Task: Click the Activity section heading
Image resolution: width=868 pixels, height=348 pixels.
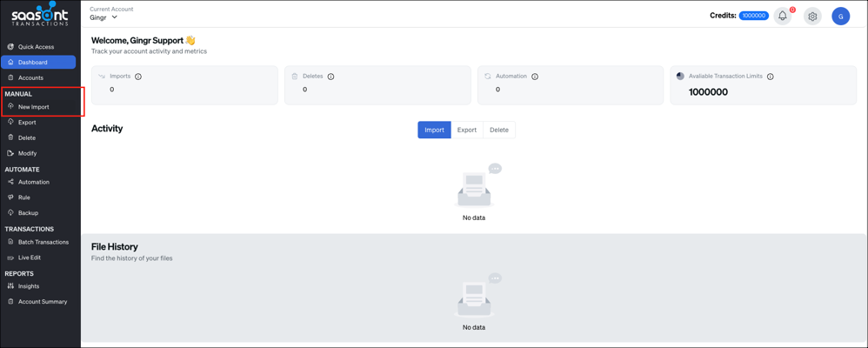Action: coord(107,129)
